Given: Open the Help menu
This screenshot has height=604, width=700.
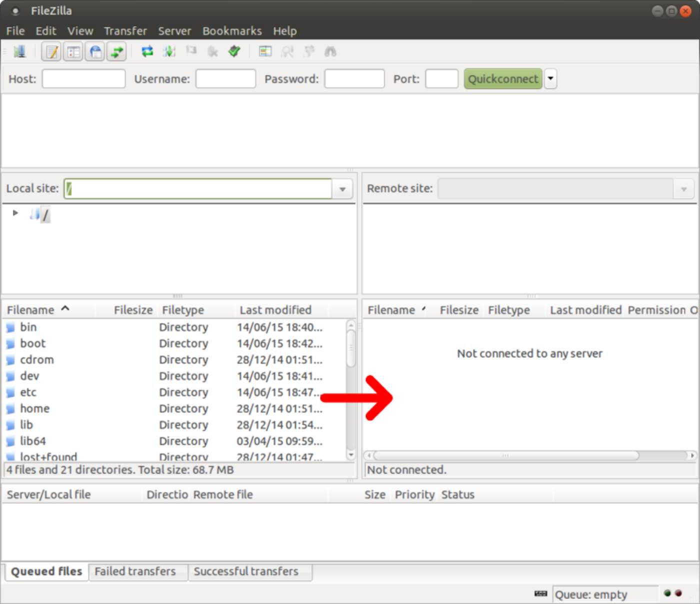Looking at the screenshot, I should pyautogui.click(x=284, y=31).
